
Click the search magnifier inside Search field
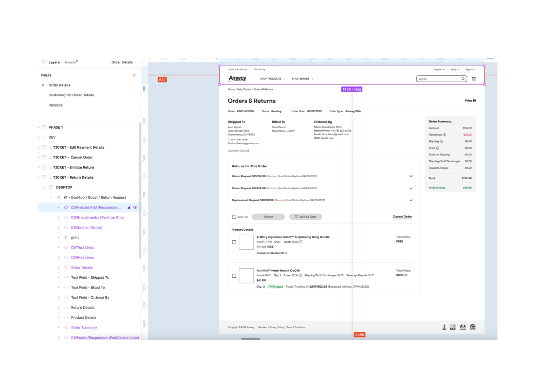tap(463, 79)
